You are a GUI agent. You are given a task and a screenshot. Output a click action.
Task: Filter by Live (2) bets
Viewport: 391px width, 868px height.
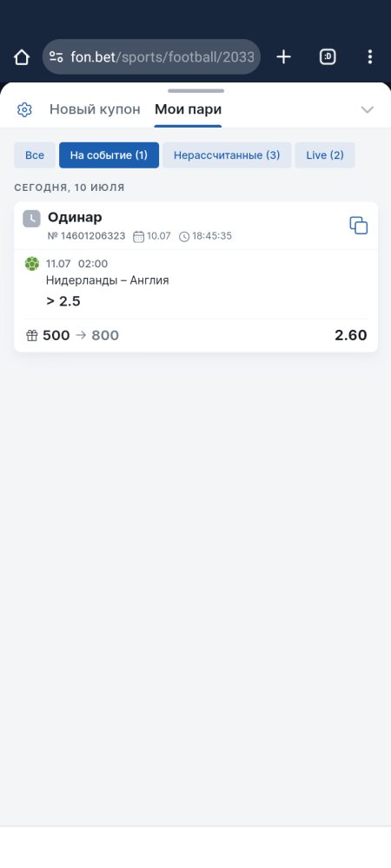[325, 155]
